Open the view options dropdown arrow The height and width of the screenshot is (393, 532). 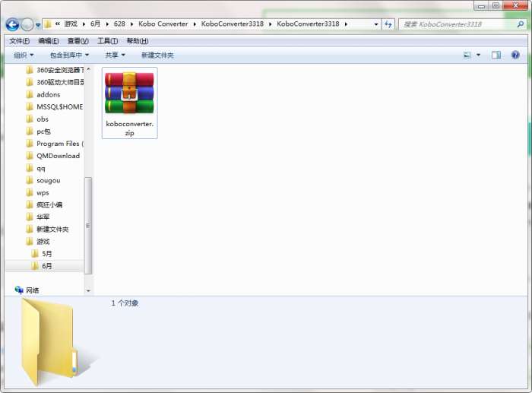point(478,55)
